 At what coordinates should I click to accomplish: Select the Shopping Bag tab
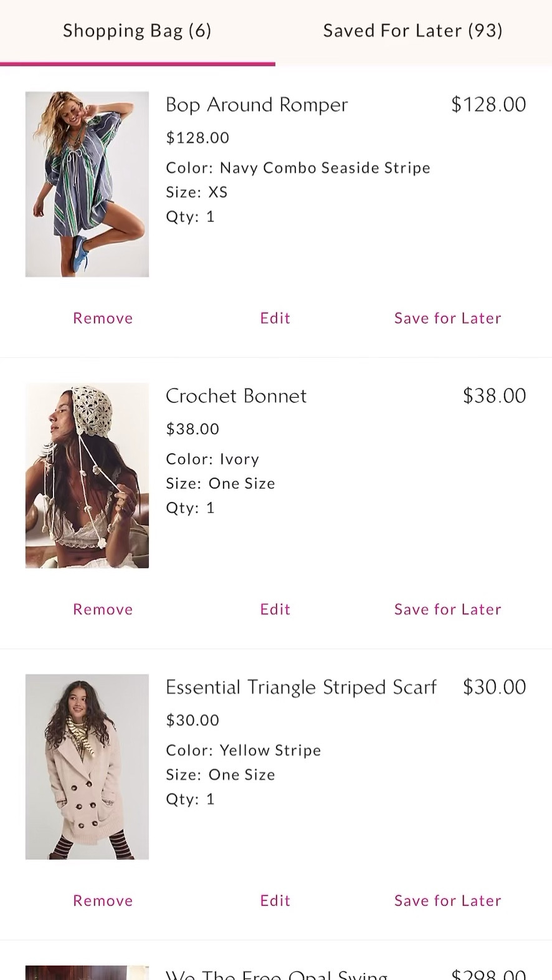(x=137, y=30)
